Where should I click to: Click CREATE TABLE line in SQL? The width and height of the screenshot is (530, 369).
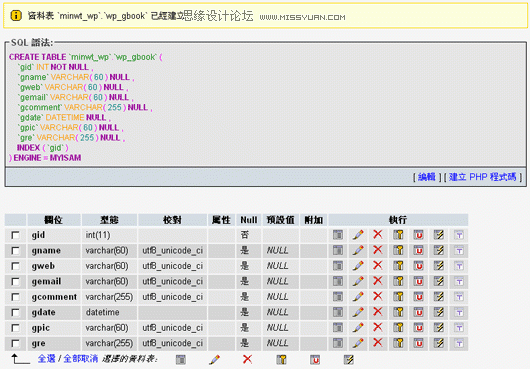86,57
